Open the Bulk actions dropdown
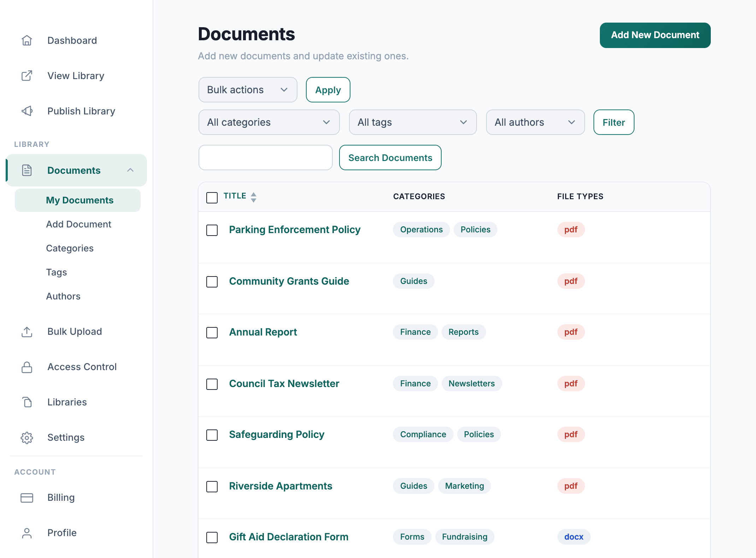Viewport: 756px width, 558px height. 248,90
